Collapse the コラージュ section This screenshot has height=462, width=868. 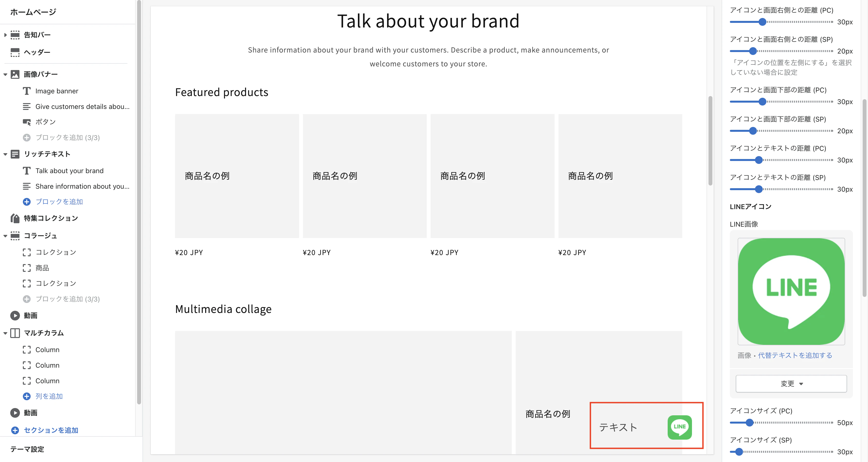click(5, 236)
